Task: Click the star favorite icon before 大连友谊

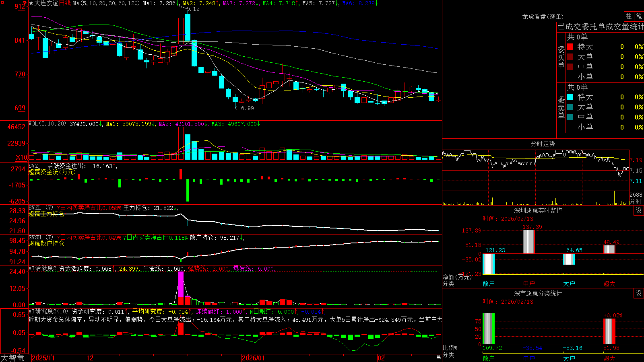Action: point(31,3)
